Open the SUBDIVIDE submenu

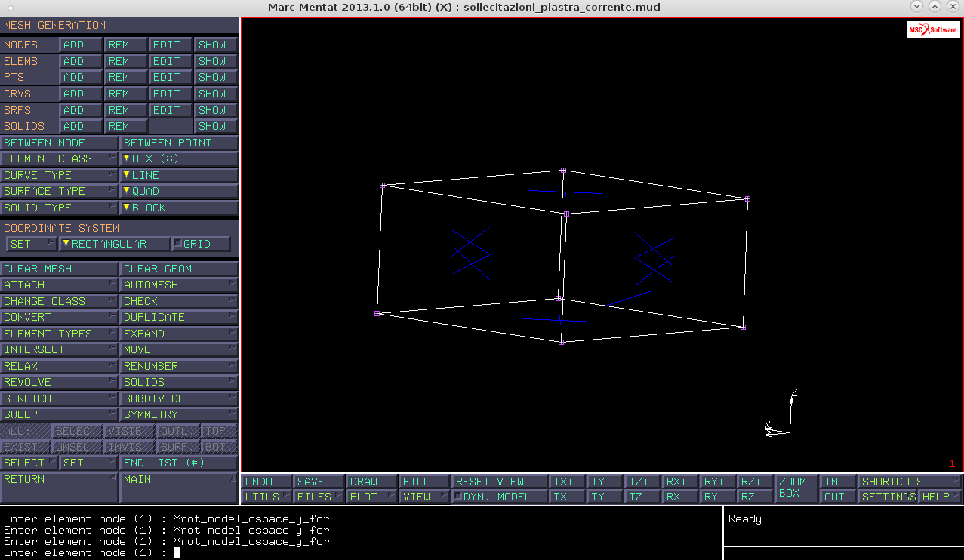tap(179, 398)
